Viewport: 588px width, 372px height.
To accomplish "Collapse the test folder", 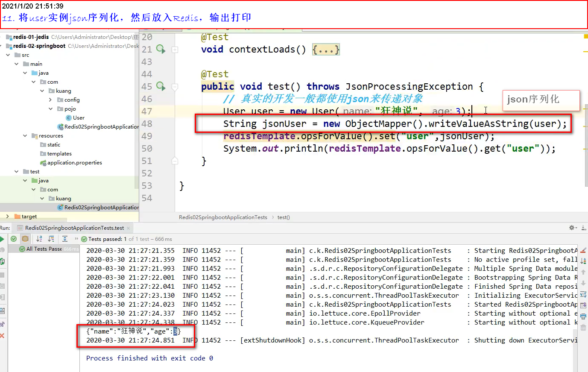I will (17, 172).
